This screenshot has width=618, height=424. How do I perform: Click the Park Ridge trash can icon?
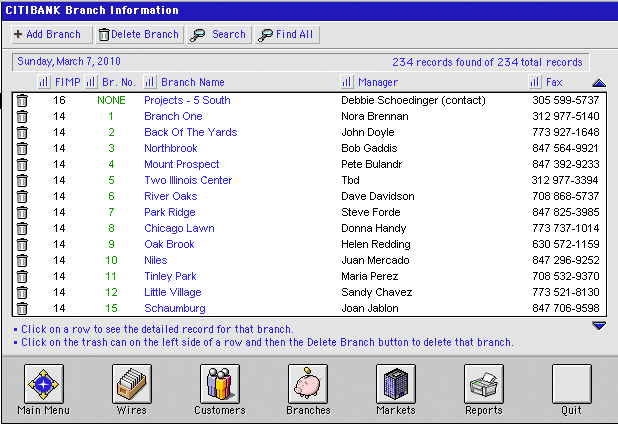pos(22,212)
